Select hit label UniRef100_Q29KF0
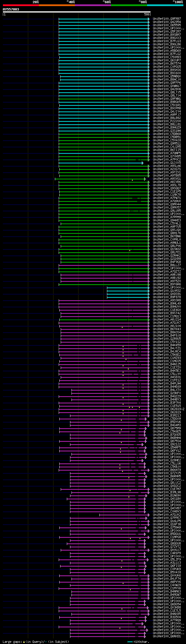The width and height of the screenshot is (186, 644). click(167, 393)
